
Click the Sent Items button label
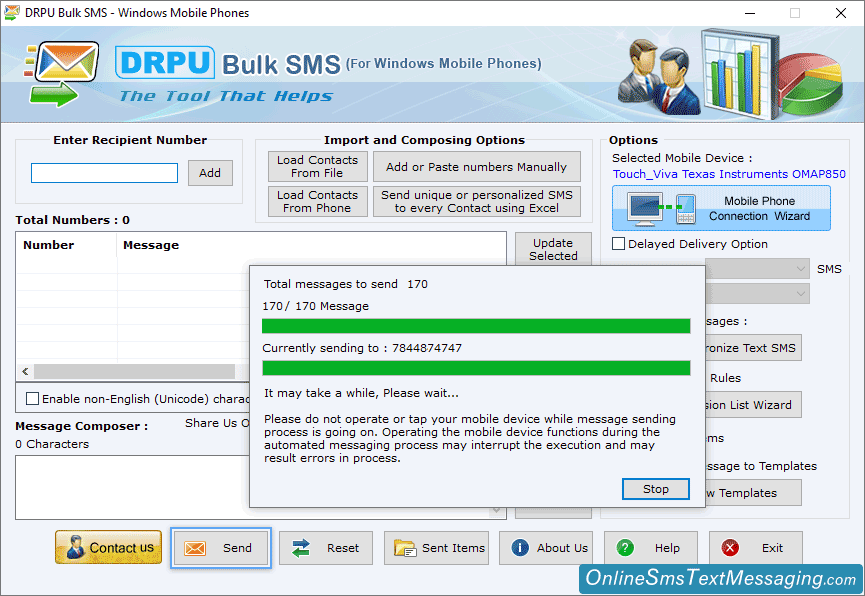click(x=453, y=548)
